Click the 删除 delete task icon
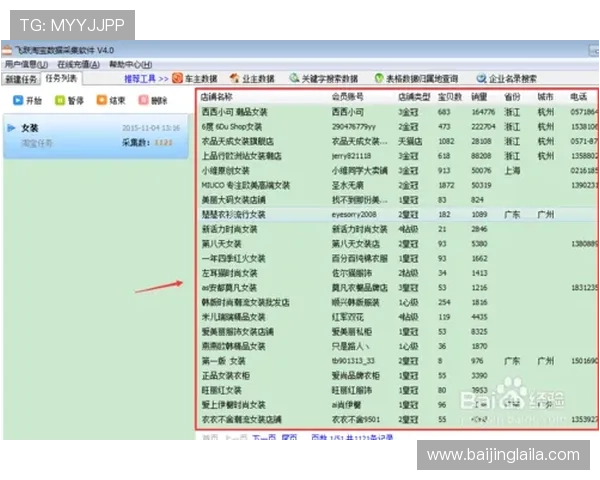The width and height of the screenshot is (600, 480). [x=143, y=100]
